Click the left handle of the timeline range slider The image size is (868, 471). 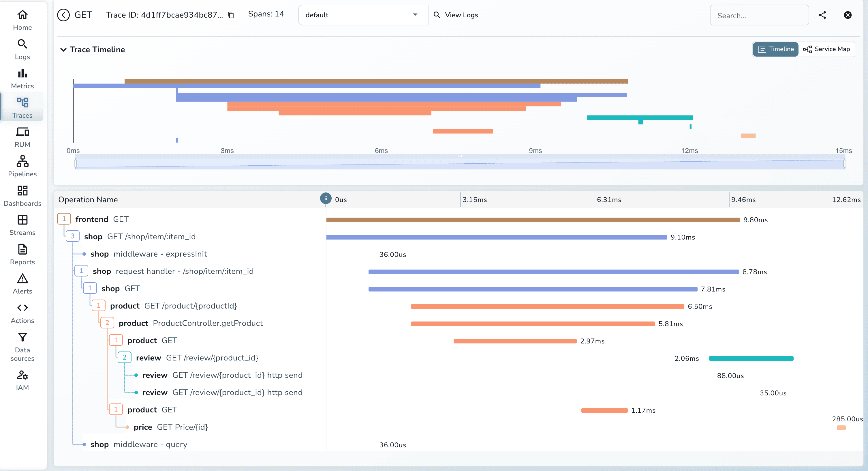click(x=76, y=164)
